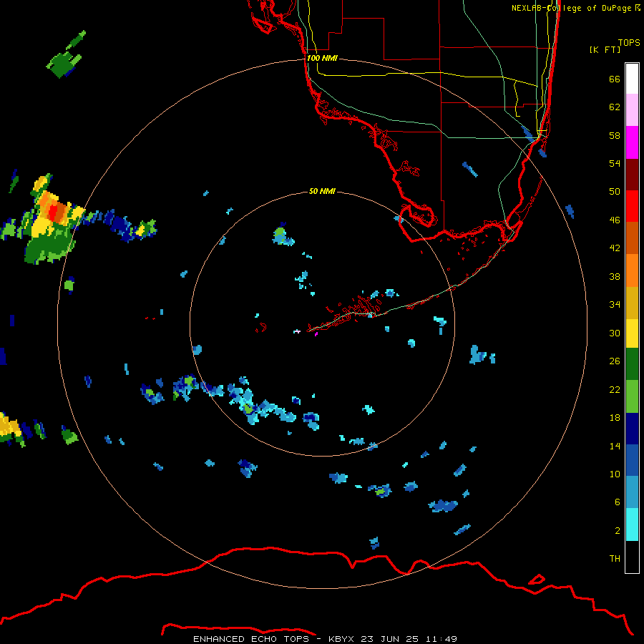Image resolution: width=644 pixels, height=644 pixels.
Task: Click the "14" legend value
Action: click(x=615, y=446)
